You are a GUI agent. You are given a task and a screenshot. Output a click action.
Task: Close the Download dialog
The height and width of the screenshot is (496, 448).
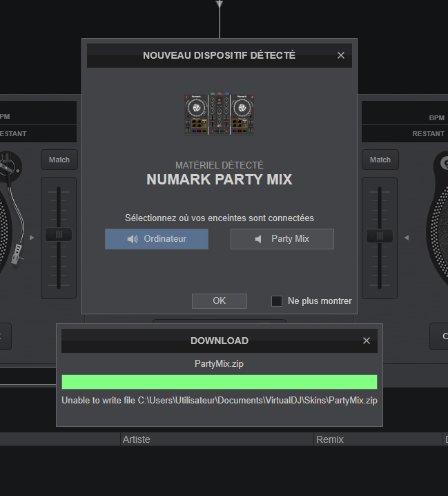tap(367, 341)
